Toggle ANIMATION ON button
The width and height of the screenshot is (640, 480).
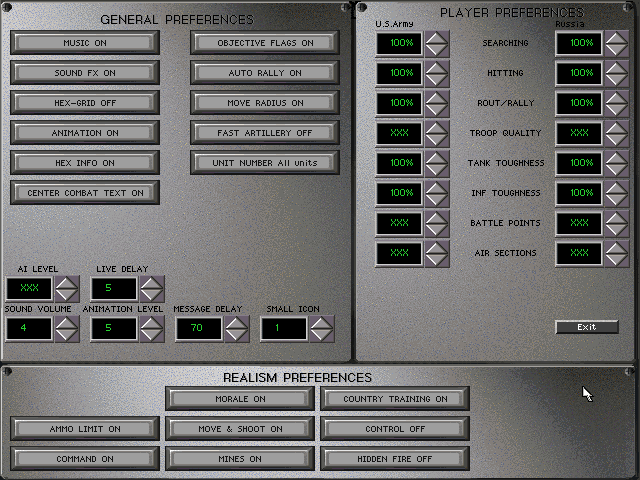click(85, 133)
